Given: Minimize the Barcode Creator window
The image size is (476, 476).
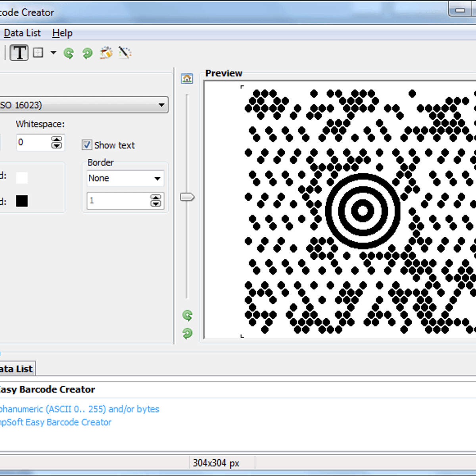Looking at the screenshot, I should click(x=460, y=10).
